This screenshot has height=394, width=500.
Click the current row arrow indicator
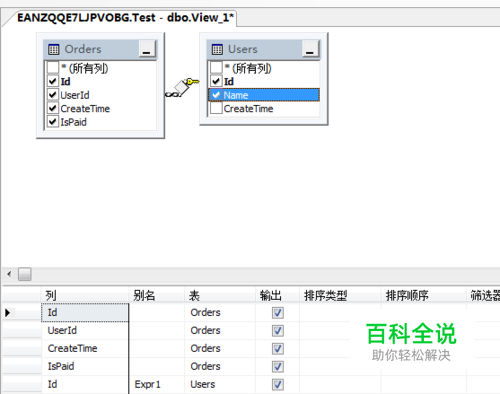(8, 313)
